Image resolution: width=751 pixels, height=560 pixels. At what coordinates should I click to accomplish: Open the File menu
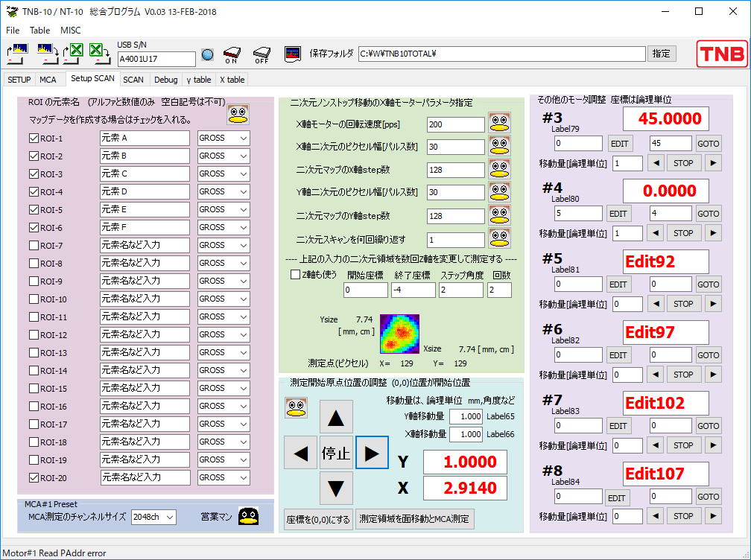pyautogui.click(x=13, y=30)
